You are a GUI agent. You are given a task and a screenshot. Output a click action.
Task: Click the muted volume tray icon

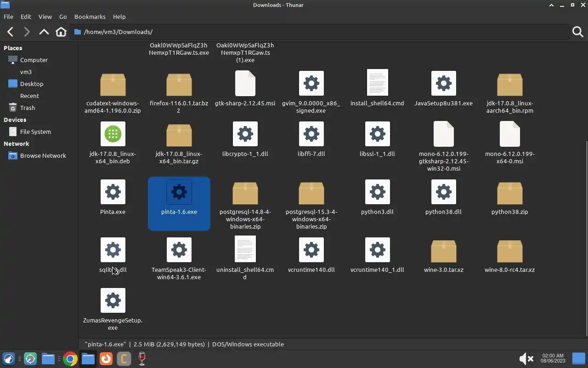(526, 359)
